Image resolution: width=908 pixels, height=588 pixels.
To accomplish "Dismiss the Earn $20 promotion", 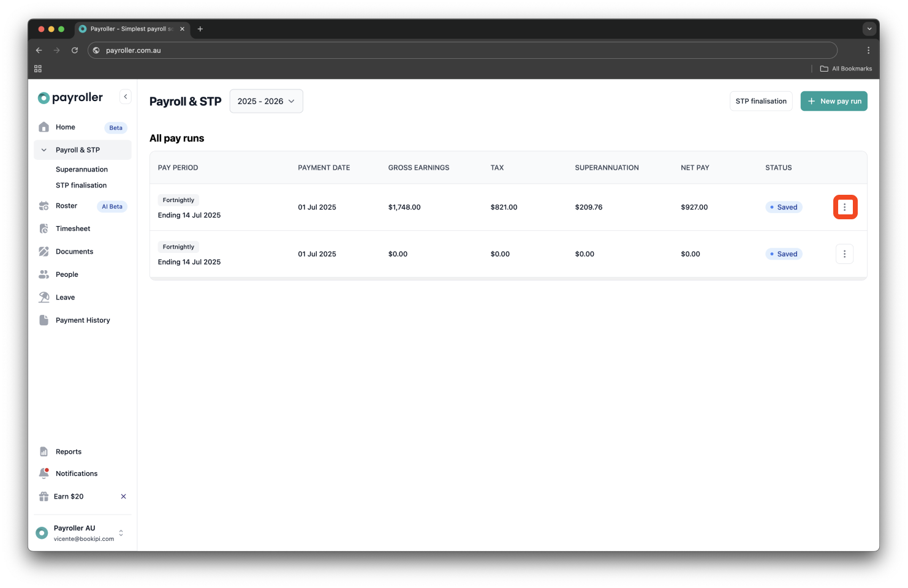I will pyautogui.click(x=123, y=497).
